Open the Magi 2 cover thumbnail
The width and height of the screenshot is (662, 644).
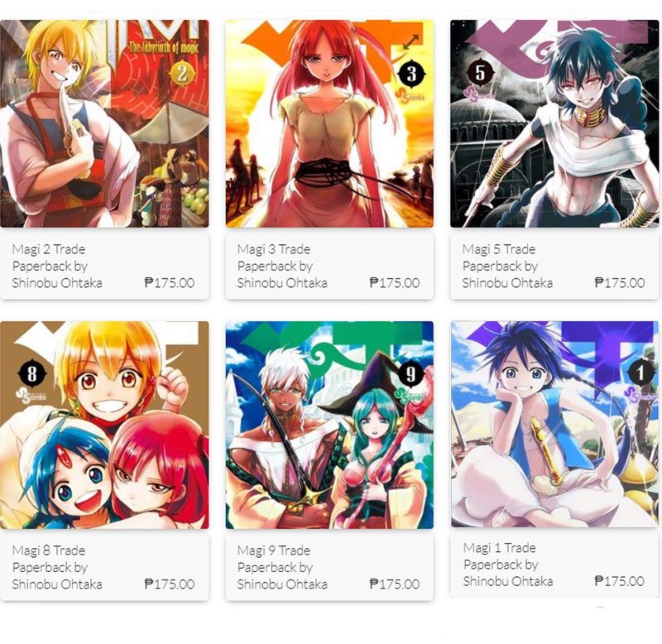tap(104, 123)
